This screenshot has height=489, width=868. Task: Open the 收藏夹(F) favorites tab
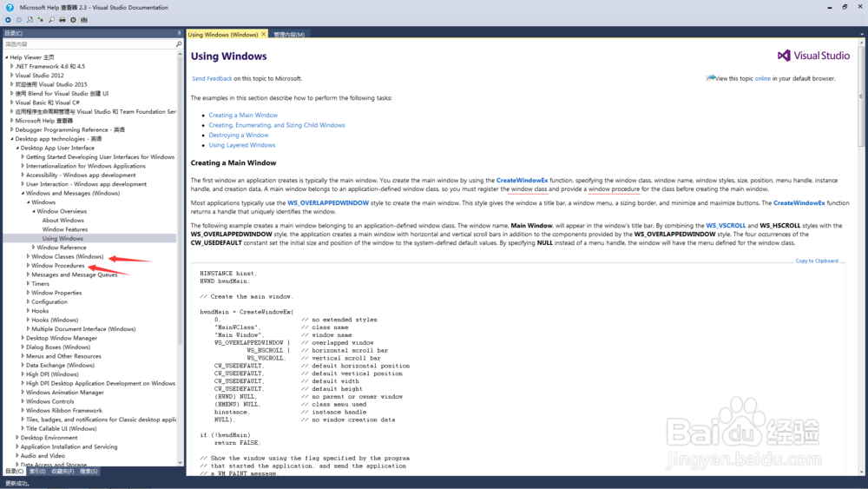click(x=62, y=472)
